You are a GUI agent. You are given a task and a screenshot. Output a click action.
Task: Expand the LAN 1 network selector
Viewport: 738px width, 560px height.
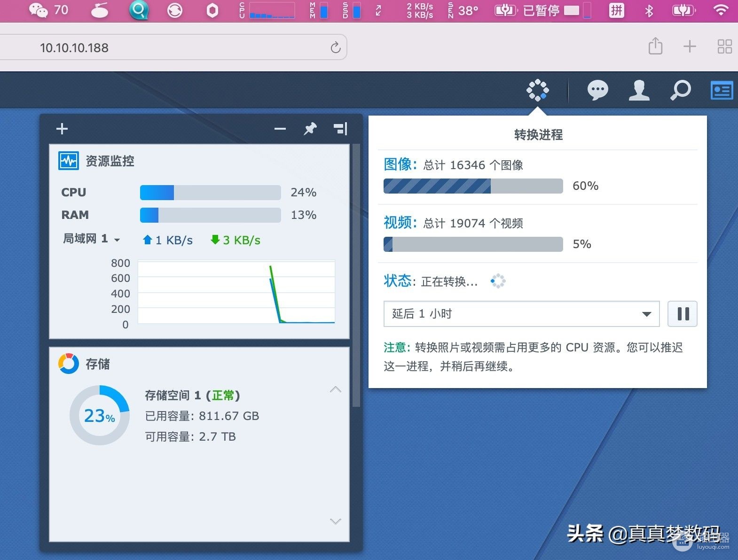92,239
